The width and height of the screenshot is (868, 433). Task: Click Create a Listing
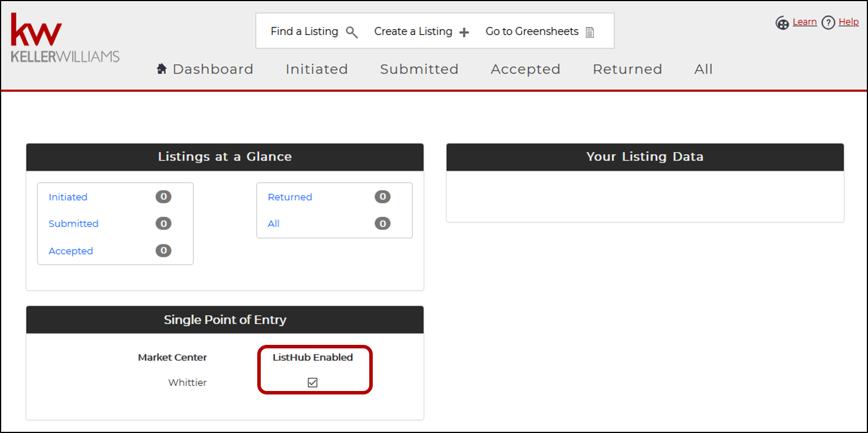point(422,32)
